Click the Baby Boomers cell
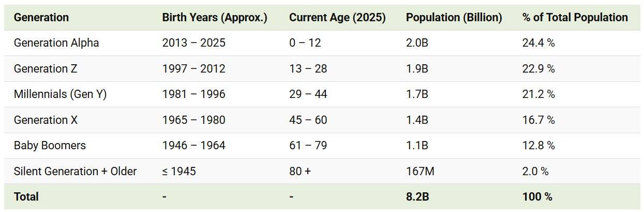The width and height of the screenshot is (644, 212). [x=50, y=146]
